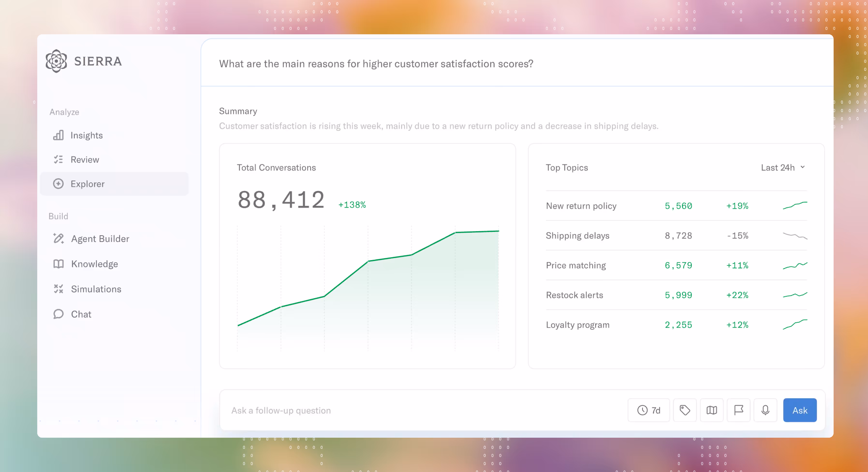Click the clock icon in 7d button
Image resolution: width=868 pixels, height=472 pixels.
coord(642,410)
